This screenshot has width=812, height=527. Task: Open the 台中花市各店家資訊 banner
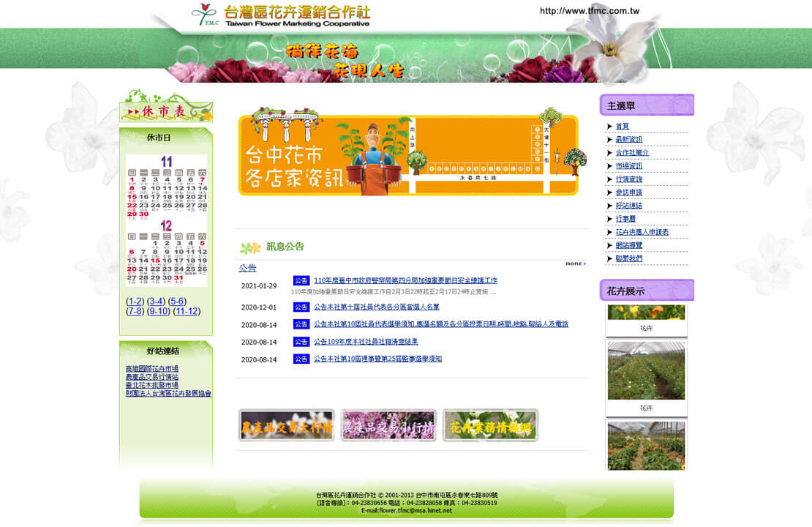click(x=412, y=152)
